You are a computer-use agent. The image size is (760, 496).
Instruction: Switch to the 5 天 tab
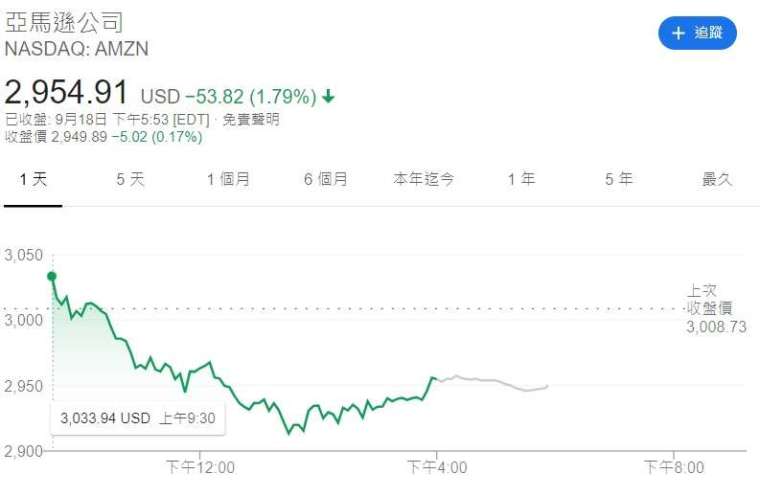pos(130,180)
